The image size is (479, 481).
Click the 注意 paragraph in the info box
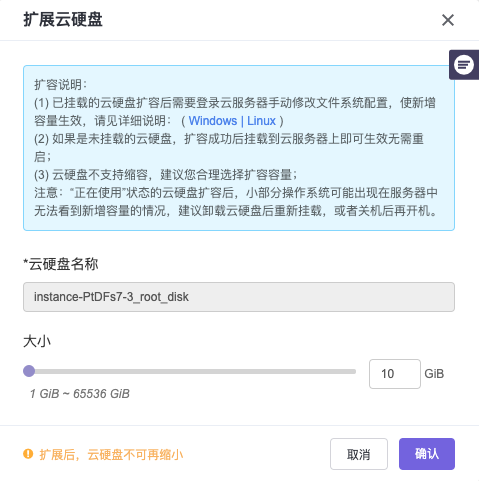pyautogui.click(x=236, y=202)
